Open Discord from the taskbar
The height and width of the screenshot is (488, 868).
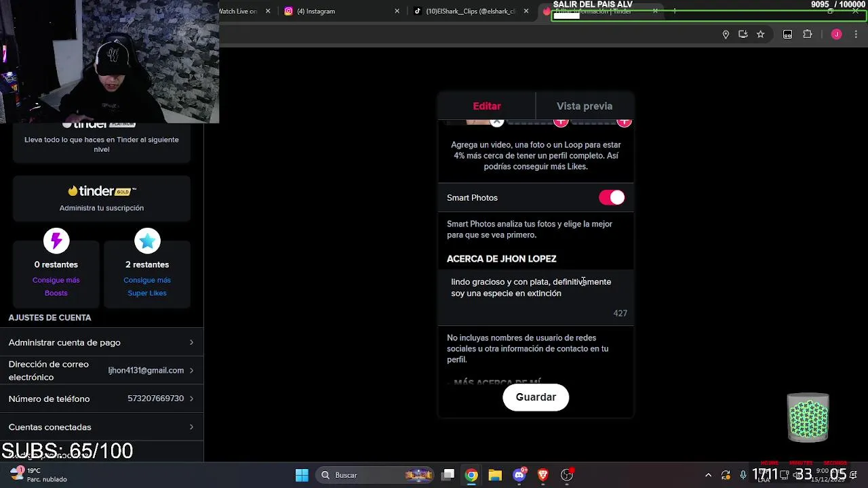519,475
